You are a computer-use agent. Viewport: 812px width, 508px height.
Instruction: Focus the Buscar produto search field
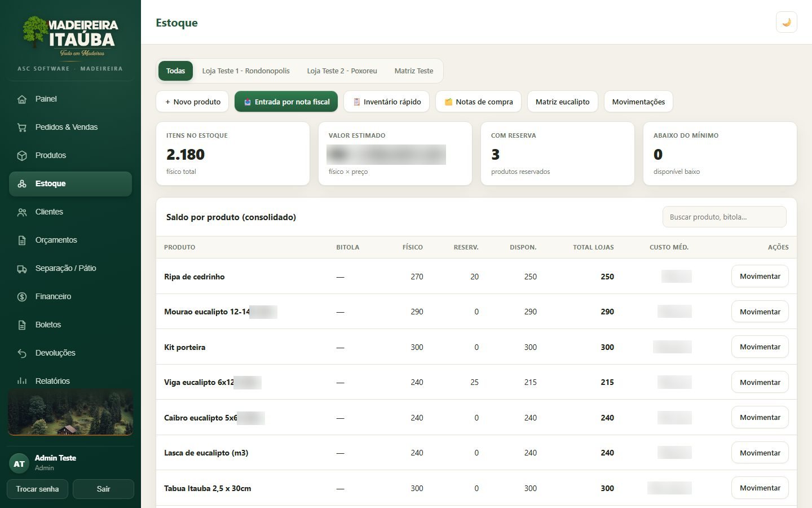click(x=724, y=217)
